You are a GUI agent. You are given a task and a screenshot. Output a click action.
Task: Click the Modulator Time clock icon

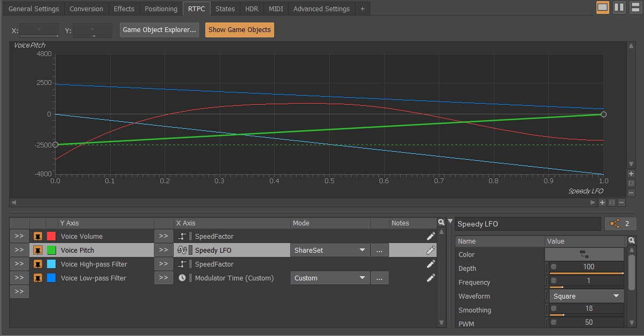point(182,278)
